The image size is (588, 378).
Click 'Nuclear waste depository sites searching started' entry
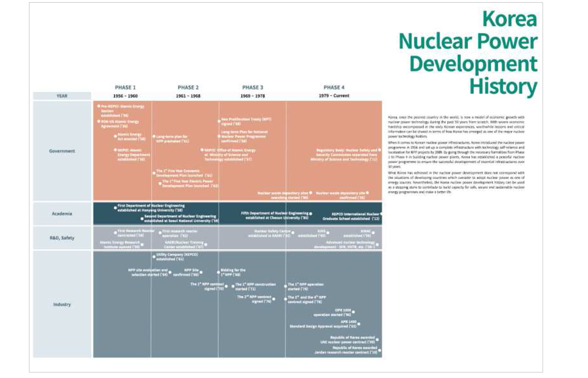coord(284,195)
